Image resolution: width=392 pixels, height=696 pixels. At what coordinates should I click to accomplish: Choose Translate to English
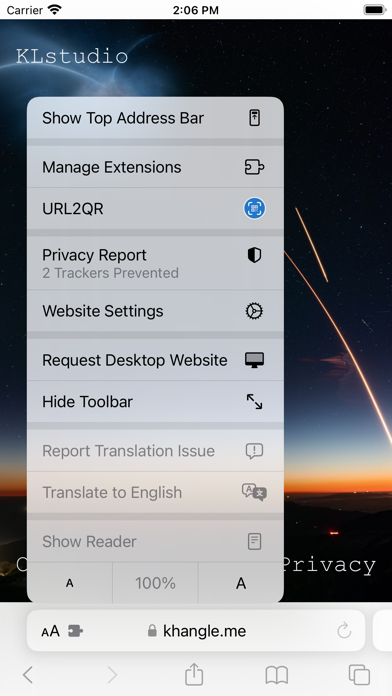155,492
